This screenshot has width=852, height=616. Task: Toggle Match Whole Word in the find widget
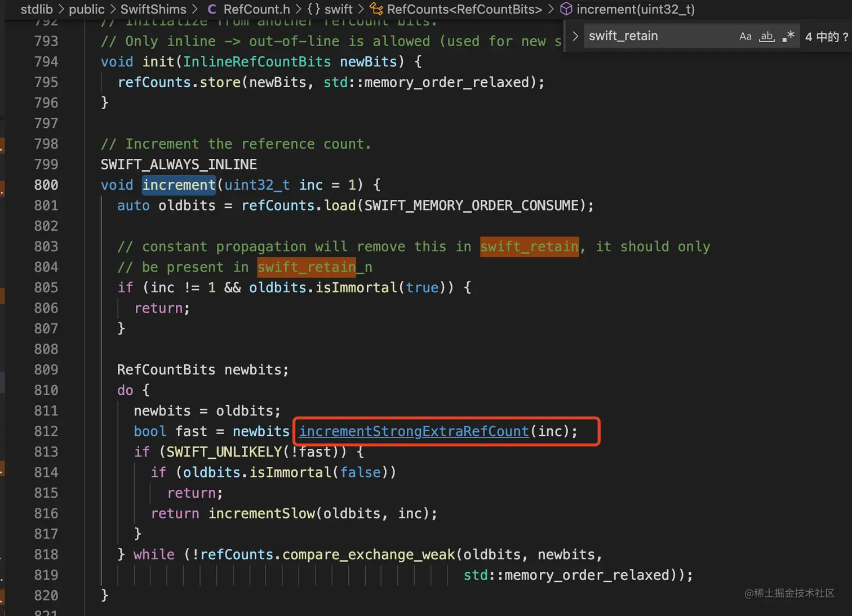[766, 36]
